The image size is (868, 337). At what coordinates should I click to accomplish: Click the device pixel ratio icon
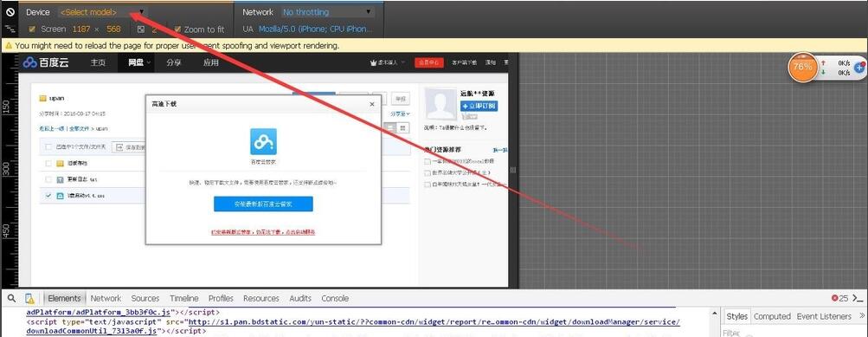click(141, 29)
